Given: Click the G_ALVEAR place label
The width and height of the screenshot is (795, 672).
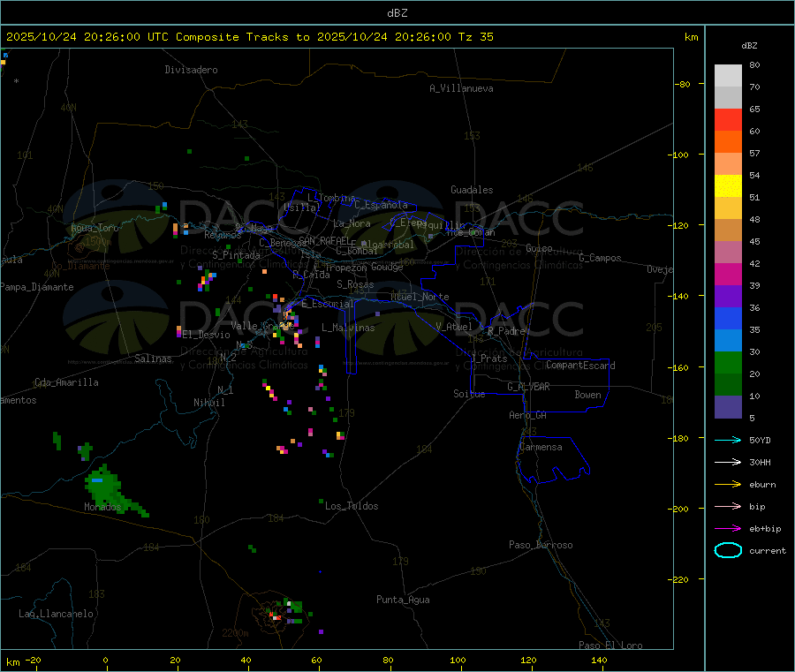Looking at the screenshot, I should pos(528,387).
